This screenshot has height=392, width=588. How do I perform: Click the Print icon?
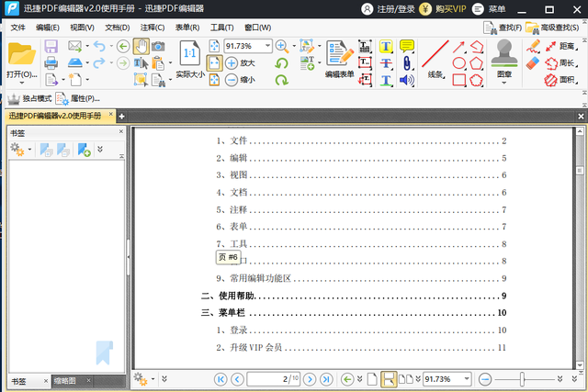pyautogui.click(x=51, y=62)
